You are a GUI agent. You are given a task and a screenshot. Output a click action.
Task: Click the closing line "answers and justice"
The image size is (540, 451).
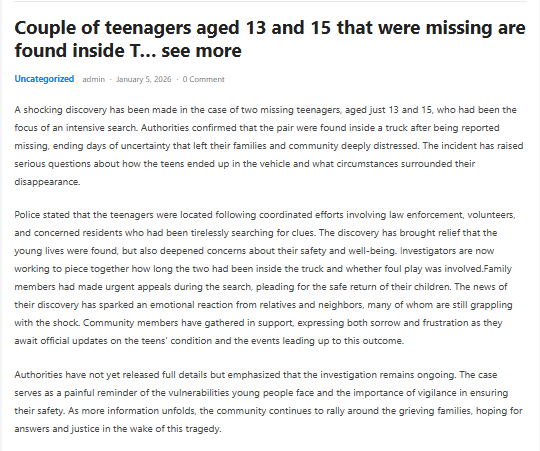tap(118, 429)
